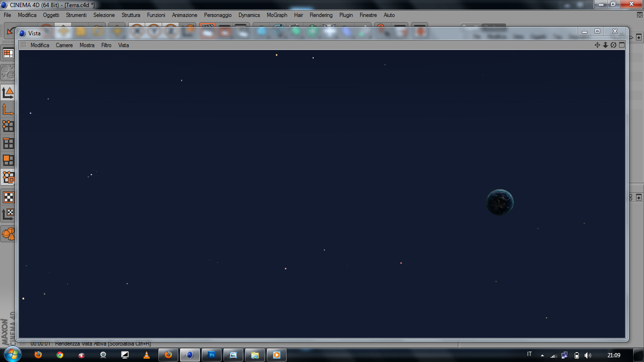Open the File menu
Viewport: 644px width, 362px height.
8,15
